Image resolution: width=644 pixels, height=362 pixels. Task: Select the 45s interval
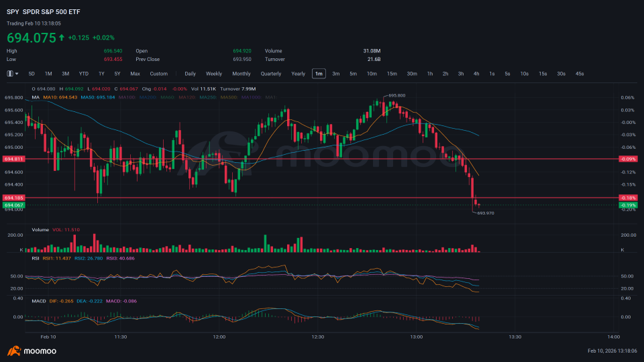click(x=580, y=74)
